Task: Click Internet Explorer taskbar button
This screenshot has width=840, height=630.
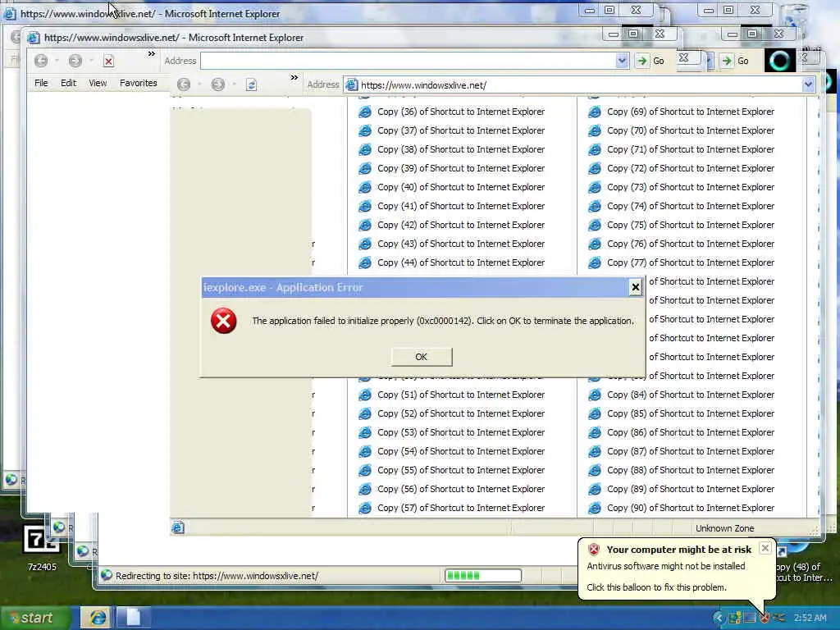Action: click(97, 619)
